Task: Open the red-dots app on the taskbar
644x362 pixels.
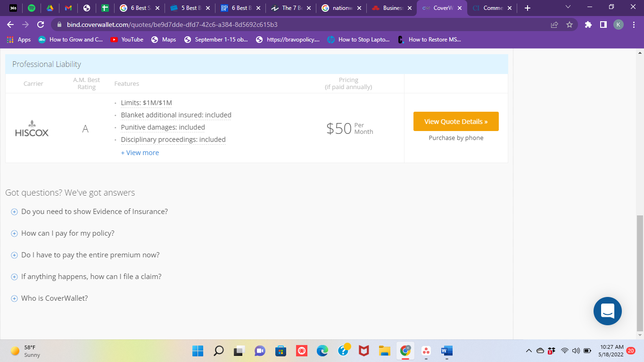Action: click(426, 351)
